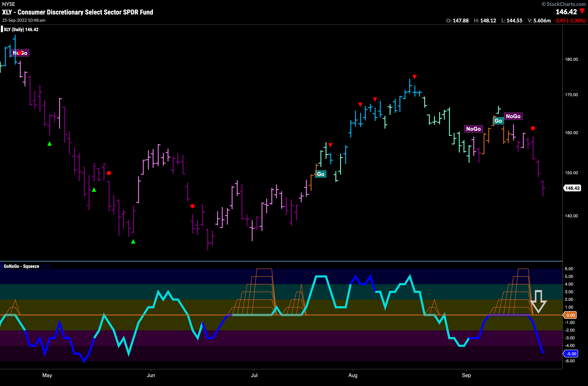Click the V: 5.606m volume value
Viewport: 588px width, 386px height.
coord(539,20)
